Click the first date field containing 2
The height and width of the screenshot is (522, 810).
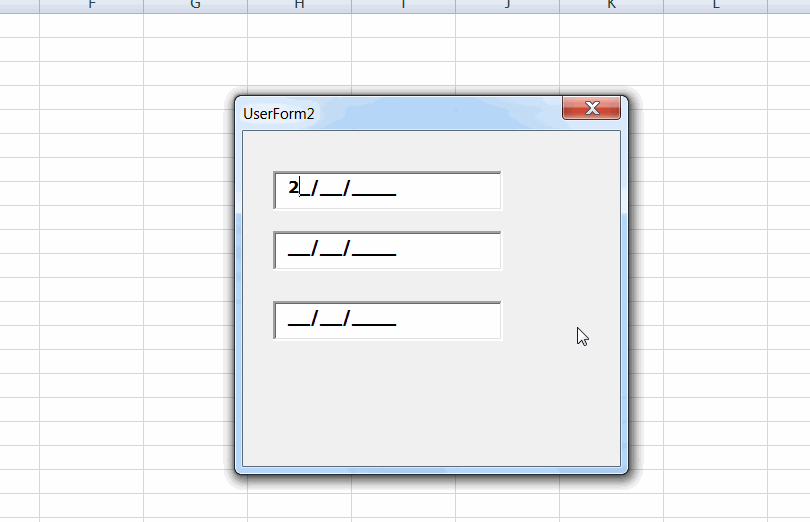tap(387, 189)
